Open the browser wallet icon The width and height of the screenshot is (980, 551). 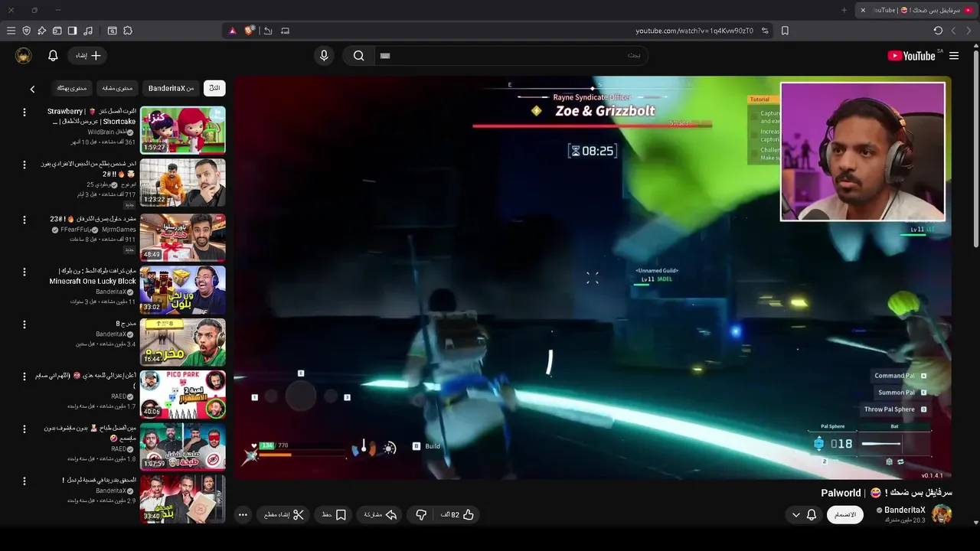click(x=57, y=31)
